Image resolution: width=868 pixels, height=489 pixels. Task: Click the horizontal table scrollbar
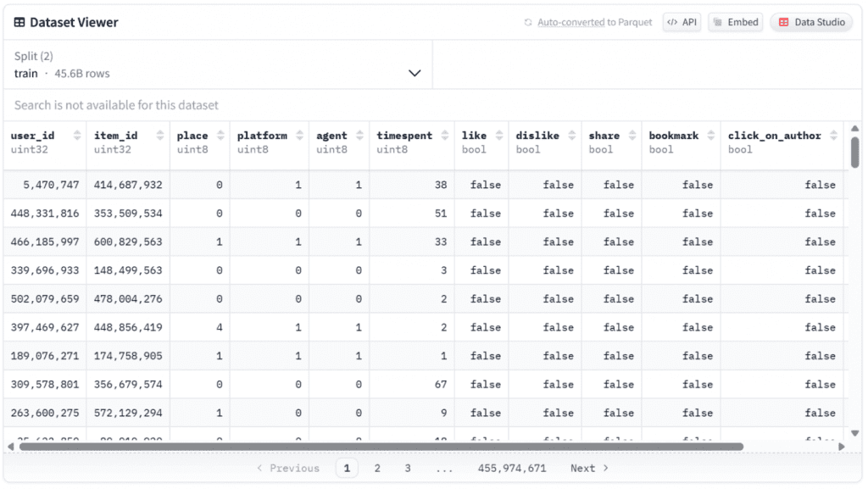[x=381, y=447]
